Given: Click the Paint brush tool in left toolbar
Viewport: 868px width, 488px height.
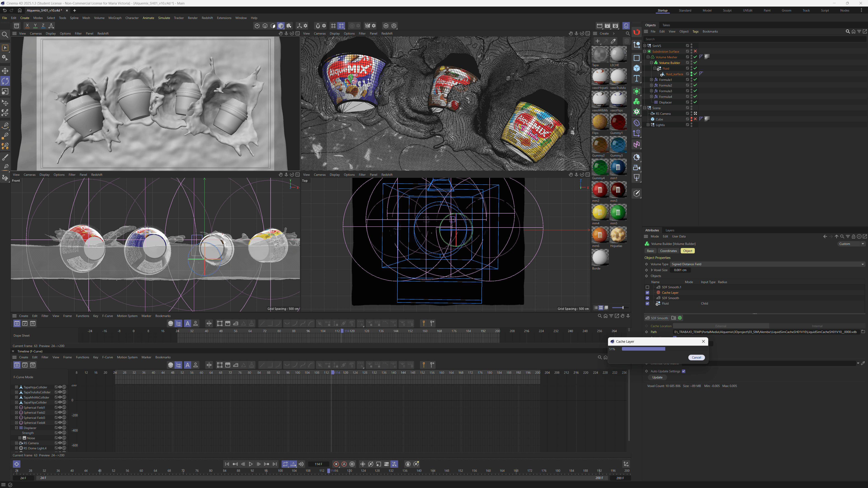Looking at the screenshot, I should (x=5, y=158).
